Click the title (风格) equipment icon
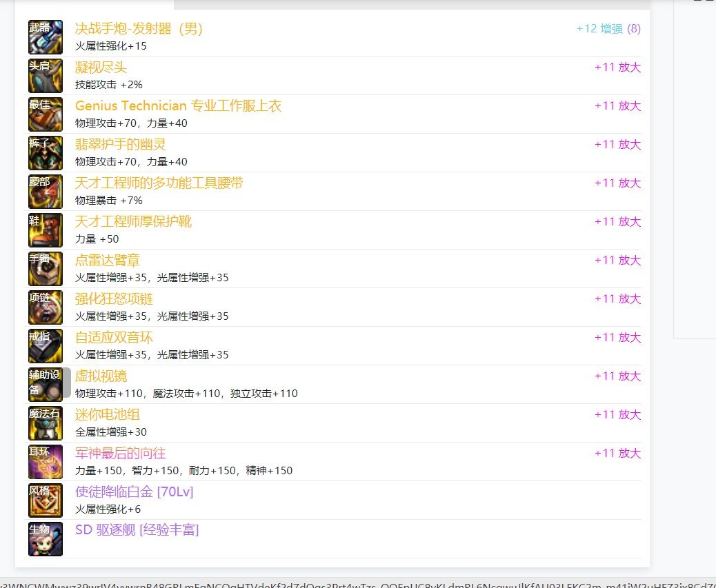 coord(46,500)
